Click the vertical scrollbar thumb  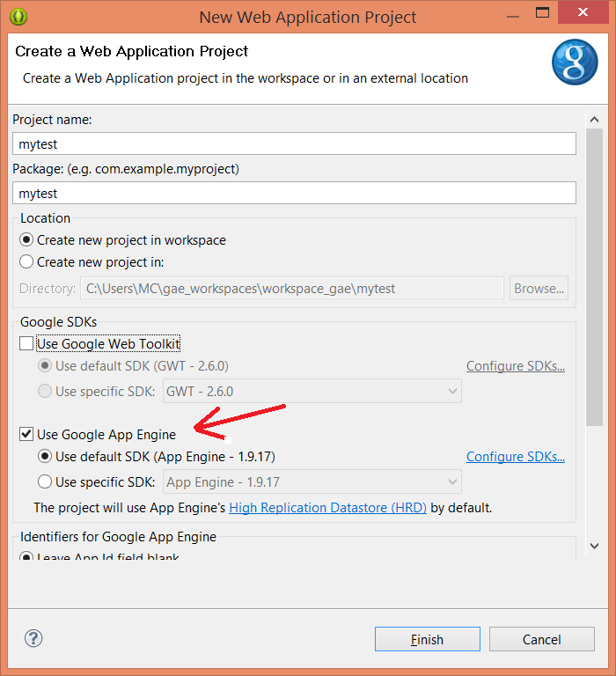[x=595, y=277]
